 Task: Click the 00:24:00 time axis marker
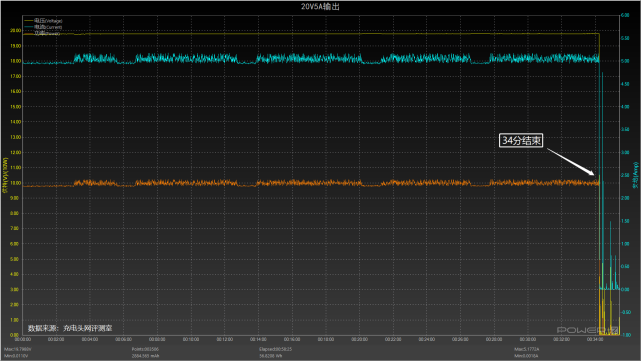pyautogui.click(x=427, y=339)
